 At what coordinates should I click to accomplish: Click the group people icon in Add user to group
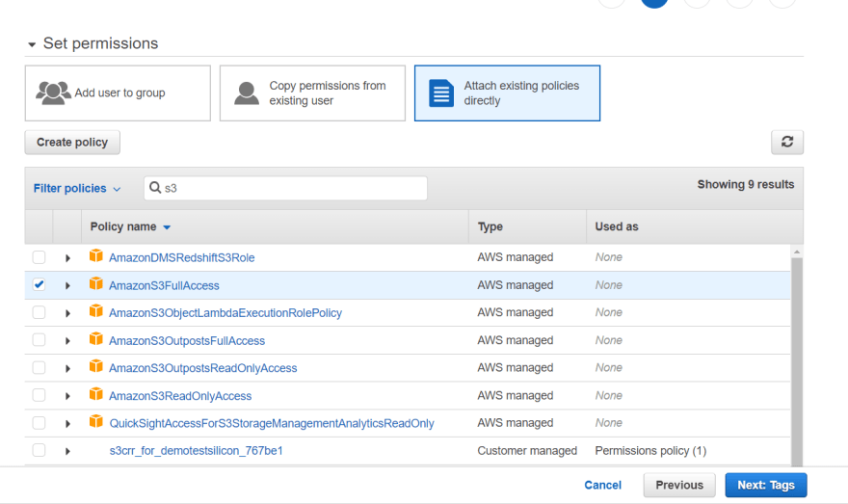tap(53, 93)
